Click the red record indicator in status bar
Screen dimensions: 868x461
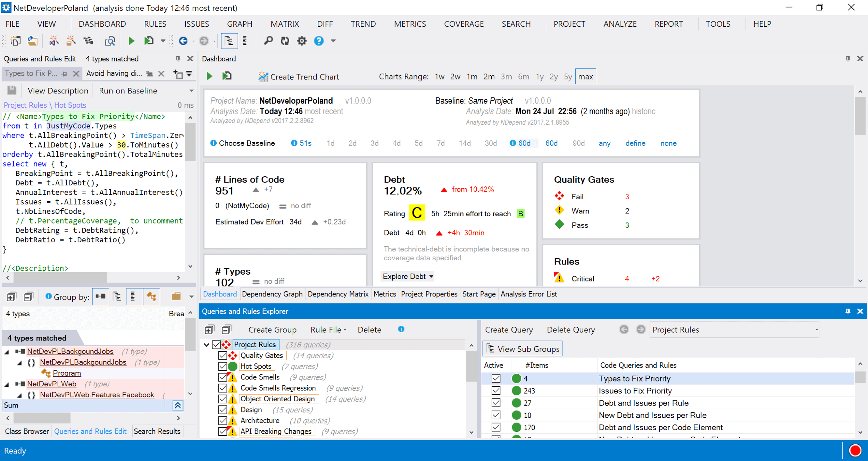(x=855, y=451)
